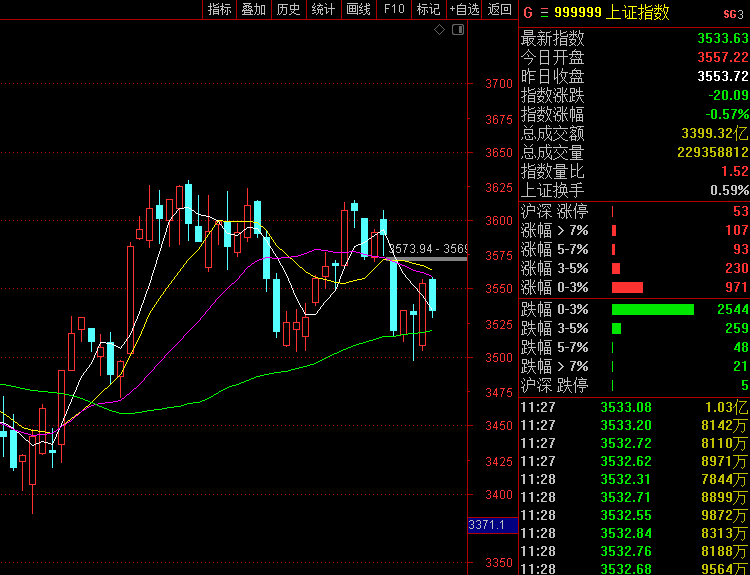Click the 3371.1 price tag on the axis

492,525
